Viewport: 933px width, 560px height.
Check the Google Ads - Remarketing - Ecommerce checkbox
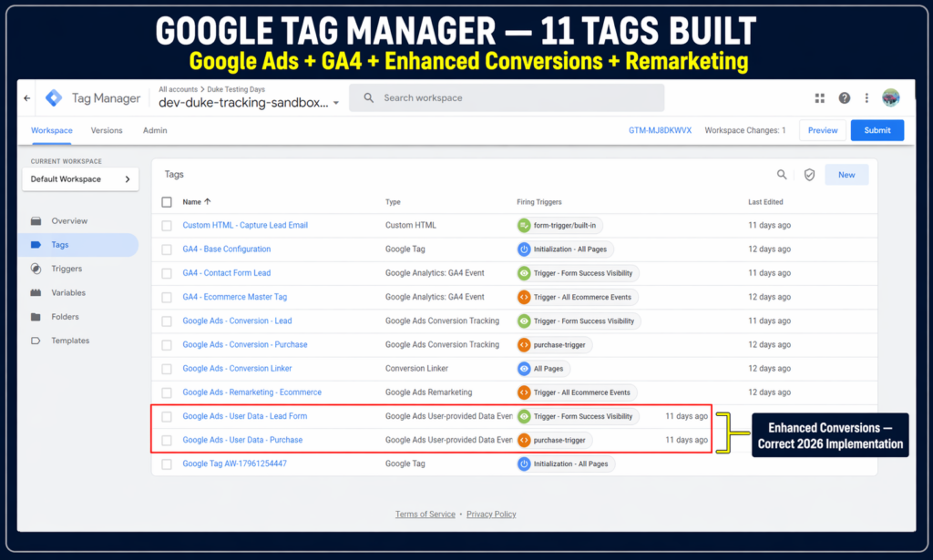click(x=167, y=393)
